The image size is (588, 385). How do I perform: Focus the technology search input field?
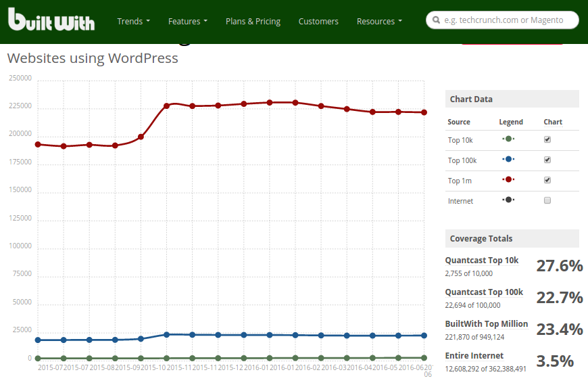click(x=504, y=20)
